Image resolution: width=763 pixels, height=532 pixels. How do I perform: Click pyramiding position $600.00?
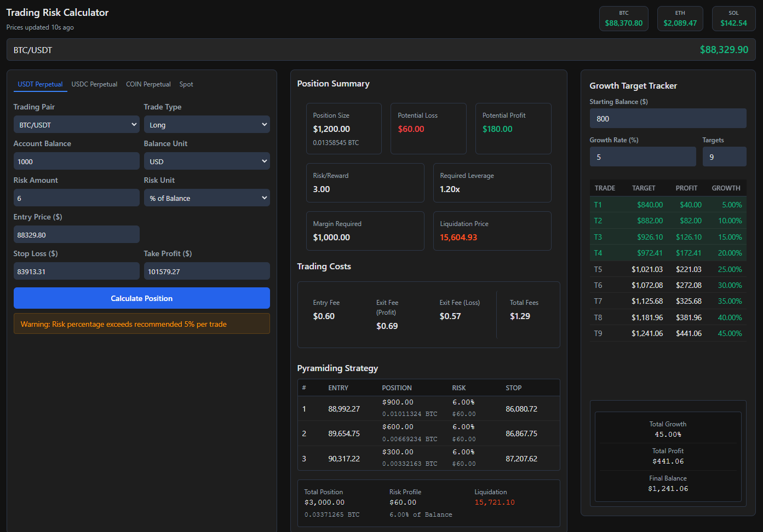click(x=398, y=427)
